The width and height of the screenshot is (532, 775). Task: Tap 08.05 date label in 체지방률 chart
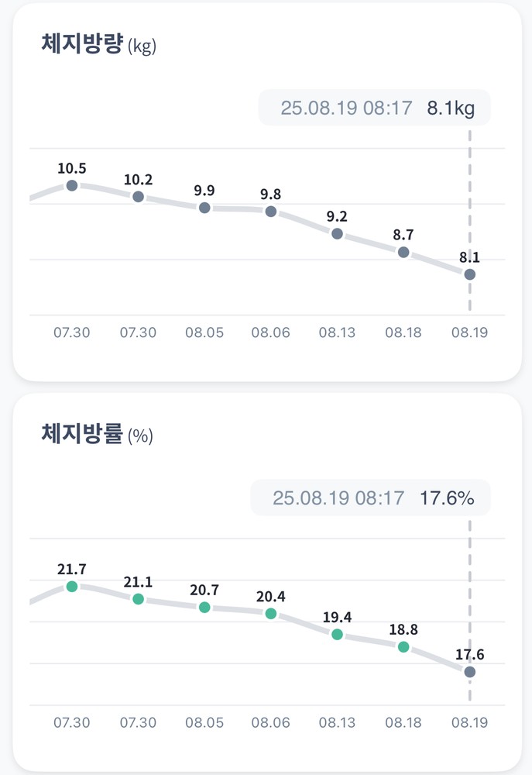click(204, 723)
